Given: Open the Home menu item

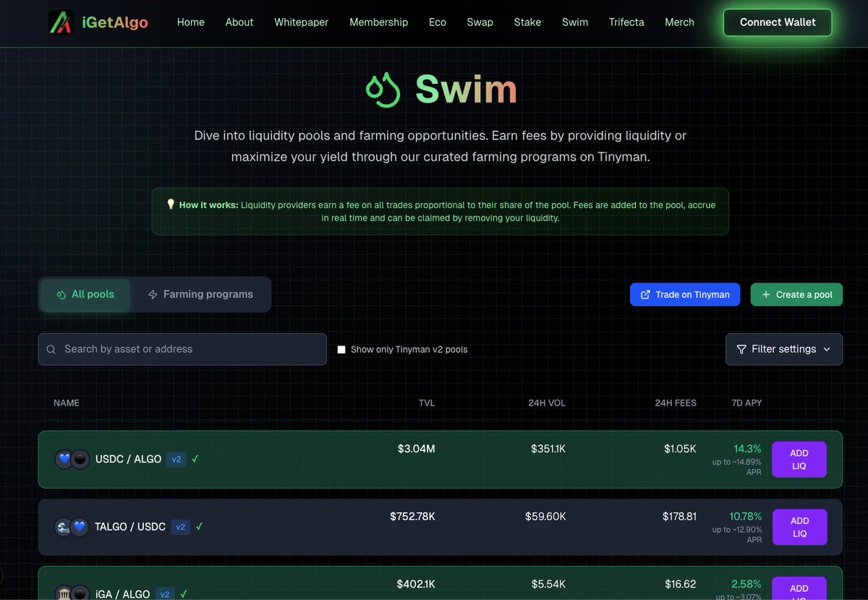Looking at the screenshot, I should click(191, 22).
